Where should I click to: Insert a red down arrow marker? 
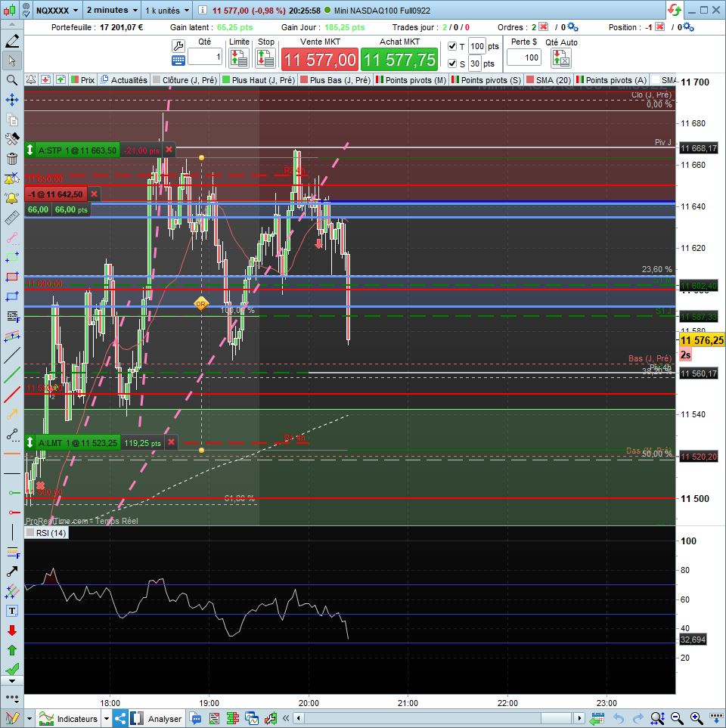pos(12,630)
